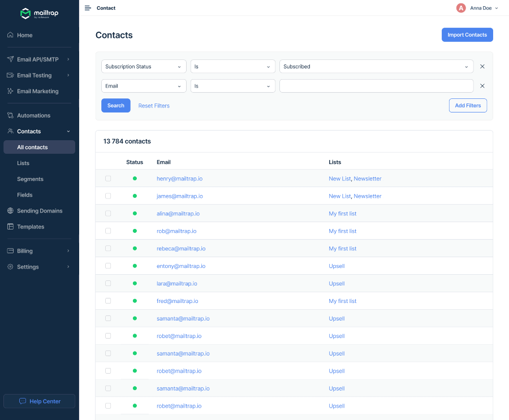
Task: Open Automations via its sidebar icon
Action: pos(10,115)
